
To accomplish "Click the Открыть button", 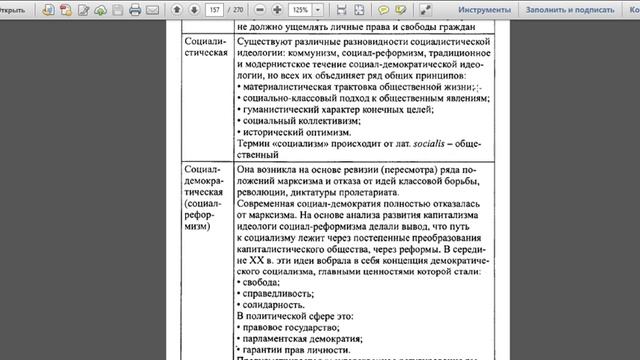I will click(12, 10).
